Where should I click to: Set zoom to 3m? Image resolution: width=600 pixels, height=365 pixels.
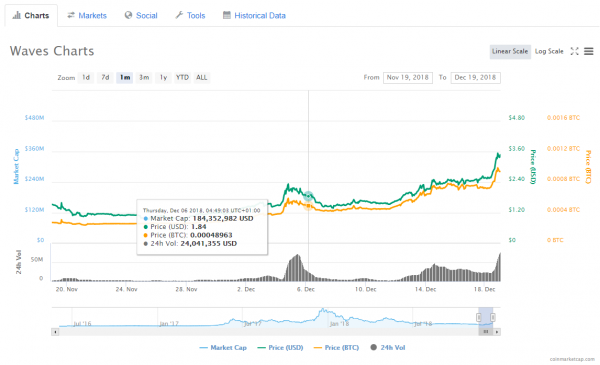click(144, 78)
